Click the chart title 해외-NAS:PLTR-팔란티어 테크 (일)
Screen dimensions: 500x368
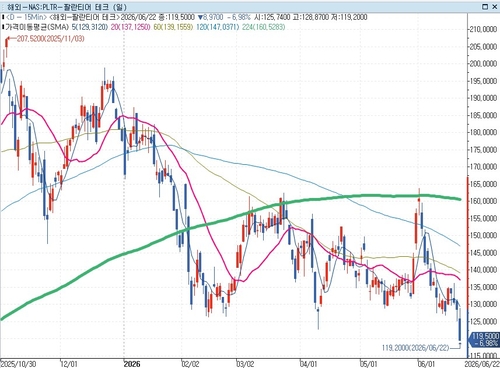pos(67,7)
